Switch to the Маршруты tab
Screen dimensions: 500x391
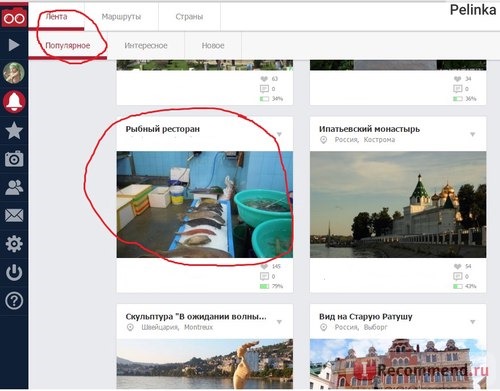(121, 17)
